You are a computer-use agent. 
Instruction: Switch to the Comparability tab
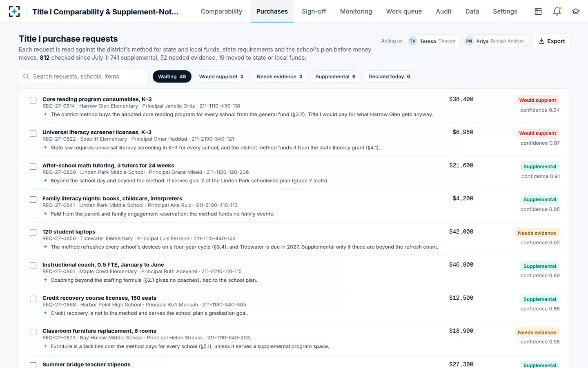(x=221, y=11)
